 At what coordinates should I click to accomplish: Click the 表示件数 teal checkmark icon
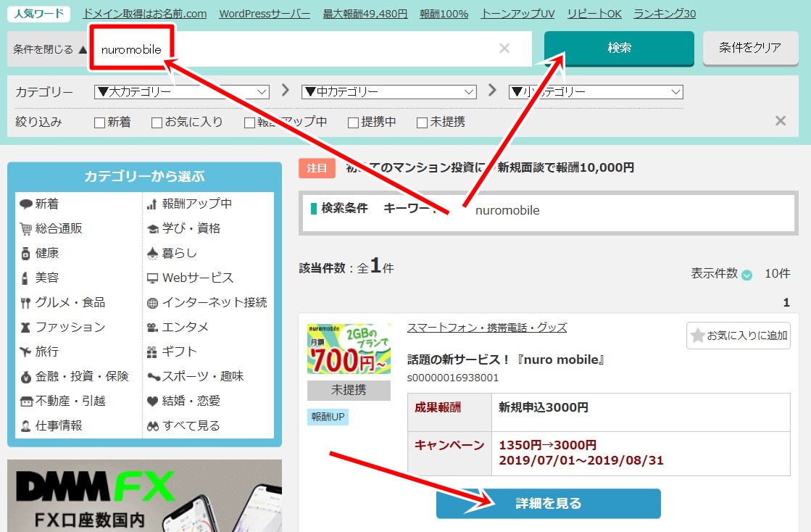point(747,275)
